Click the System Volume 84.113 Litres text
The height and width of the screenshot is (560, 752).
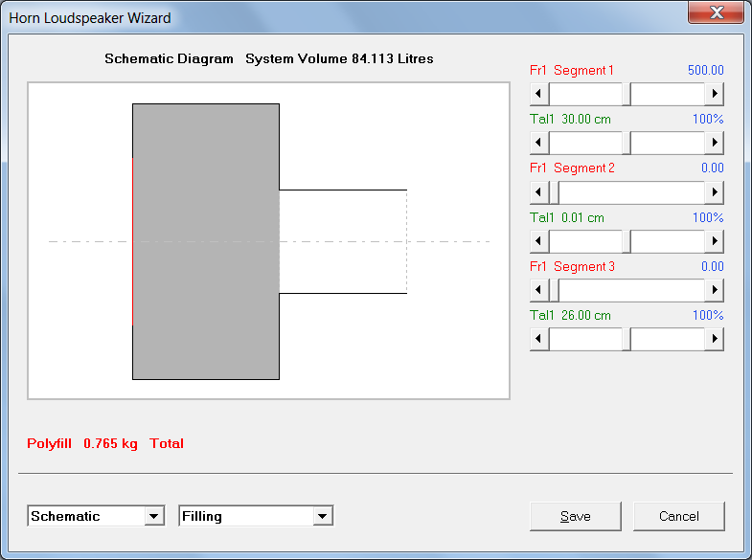pos(339,59)
